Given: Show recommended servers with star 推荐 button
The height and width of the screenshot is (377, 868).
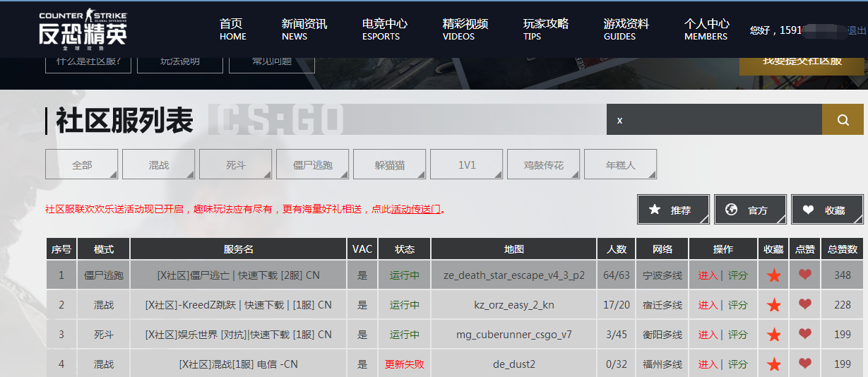Looking at the screenshot, I should 673,210.
